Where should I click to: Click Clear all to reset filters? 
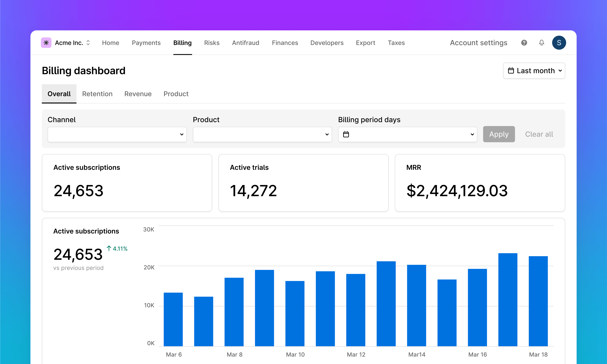(539, 134)
